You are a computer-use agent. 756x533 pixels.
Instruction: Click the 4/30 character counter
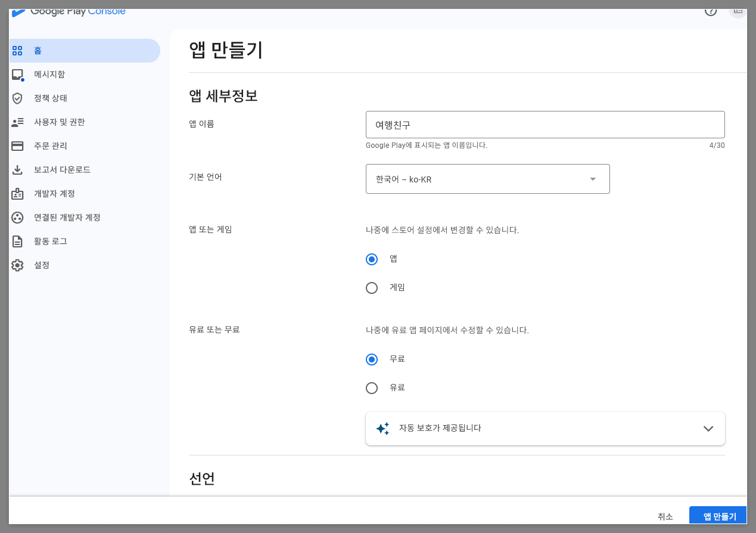717,145
